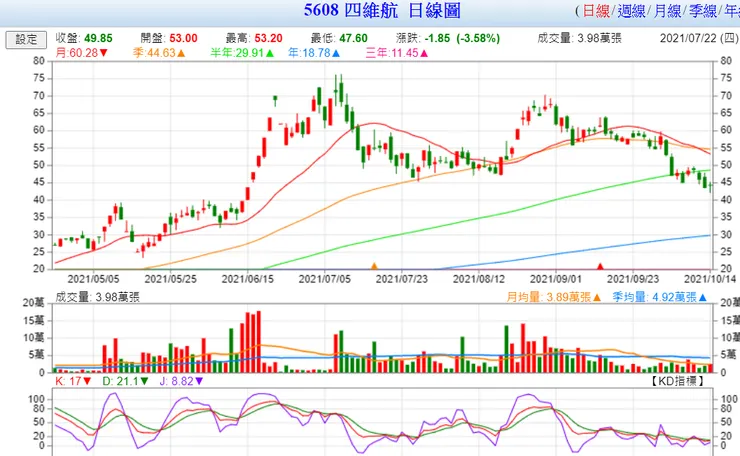
Task: Click the 【KD指標】 indicator label
Action: [x=678, y=381]
